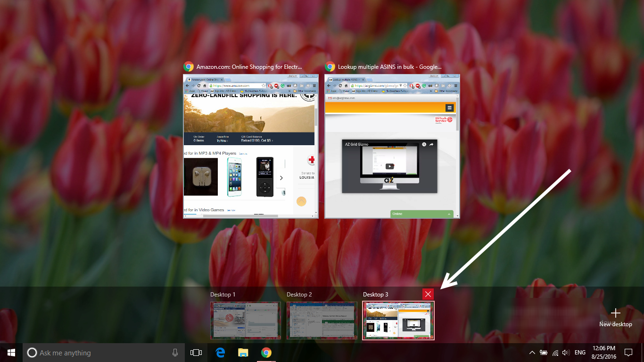The height and width of the screenshot is (362, 644).
Task: Toggle the Task View taskbar button
Action: pos(196,353)
